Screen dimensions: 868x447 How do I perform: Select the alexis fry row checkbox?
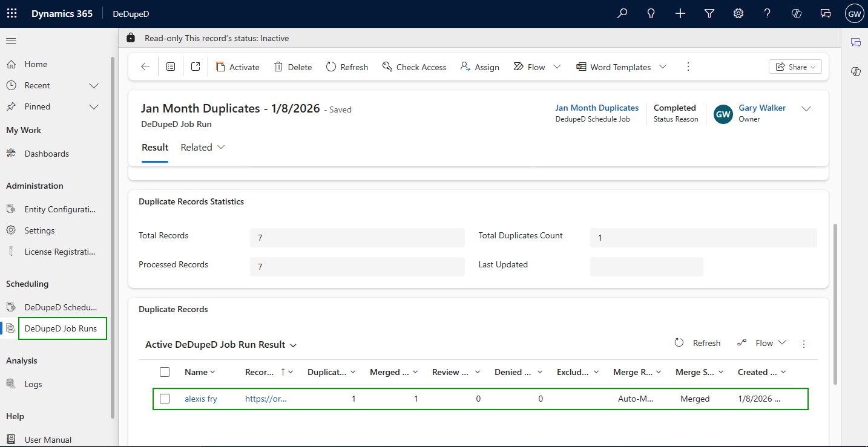165,399
